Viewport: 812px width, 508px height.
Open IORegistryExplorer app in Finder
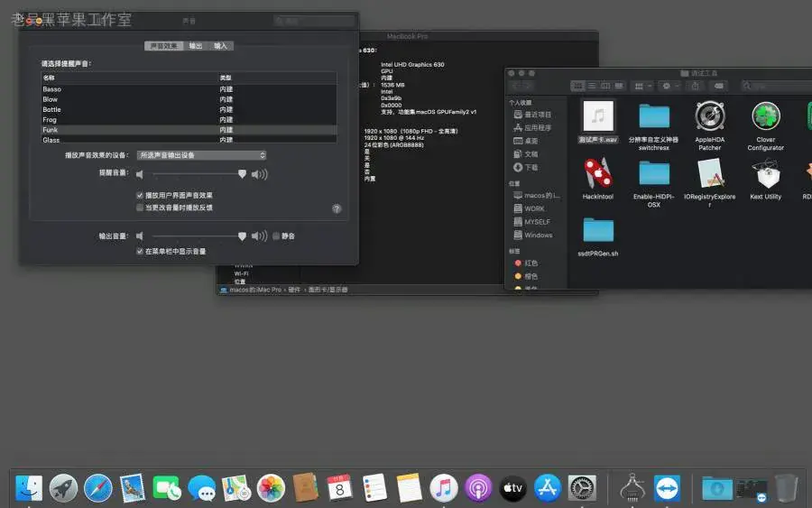point(709,173)
